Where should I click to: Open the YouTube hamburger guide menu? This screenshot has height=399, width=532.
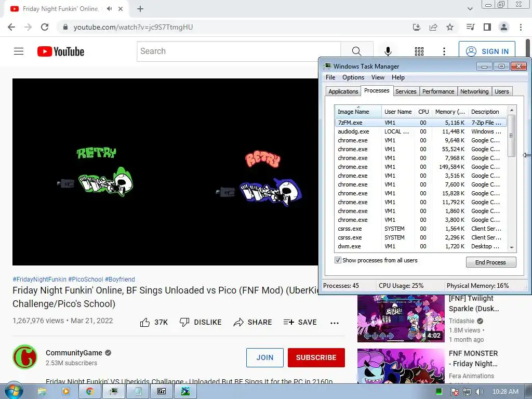[19, 51]
